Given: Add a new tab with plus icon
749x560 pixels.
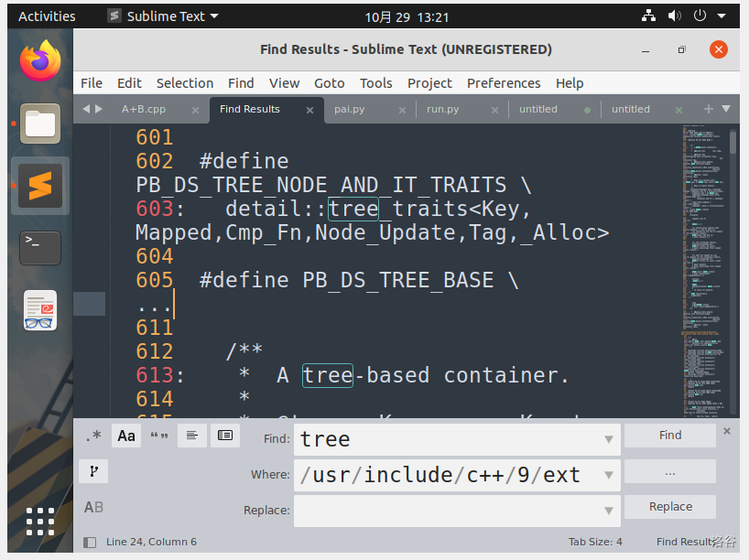Looking at the screenshot, I should 708,109.
